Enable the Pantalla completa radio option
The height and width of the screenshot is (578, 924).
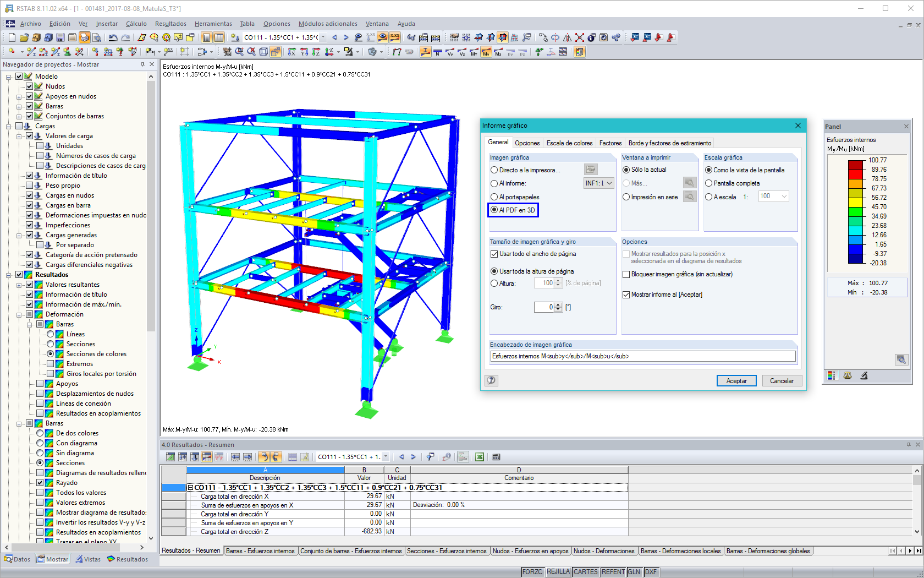point(709,183)
